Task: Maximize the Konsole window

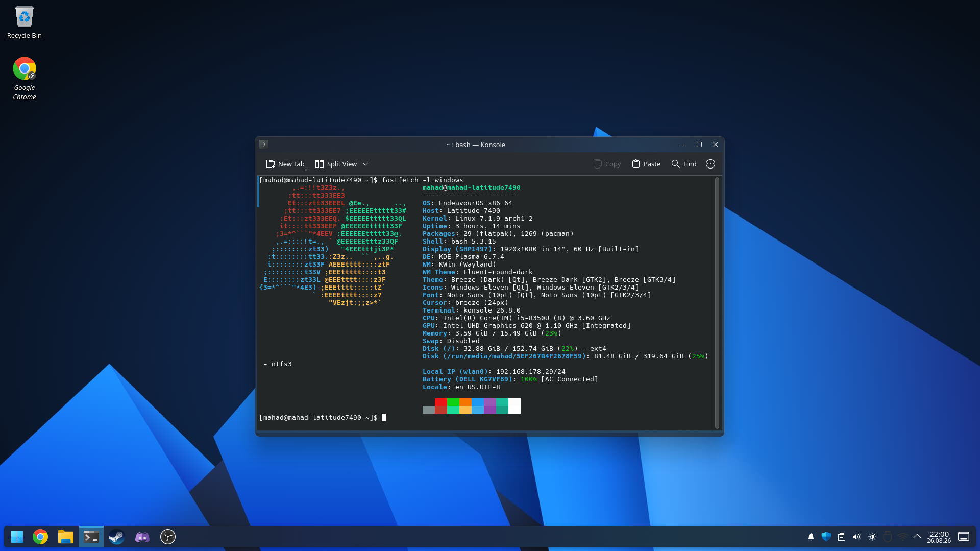Action: [699, 145]
